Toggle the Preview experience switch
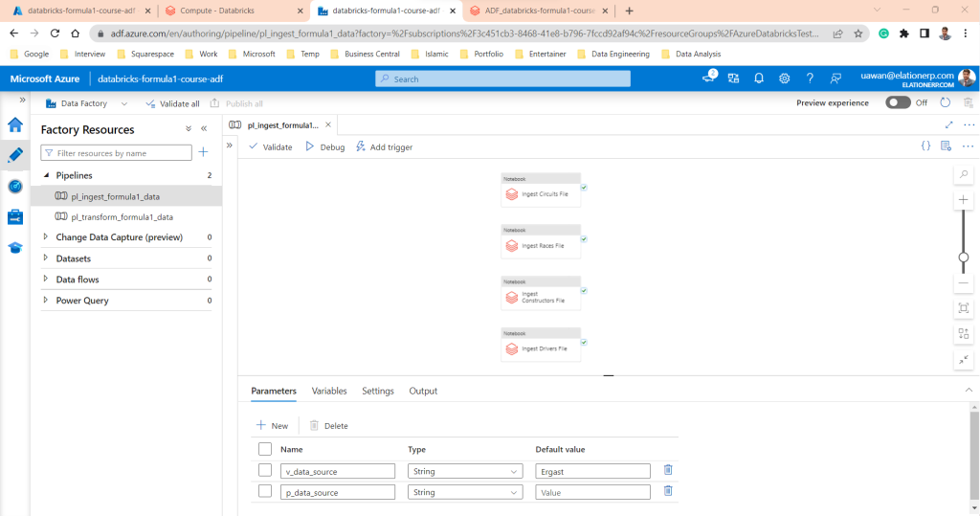Image resolution: width=980 pixels, height=516 pixels. [x=898, y=102]
